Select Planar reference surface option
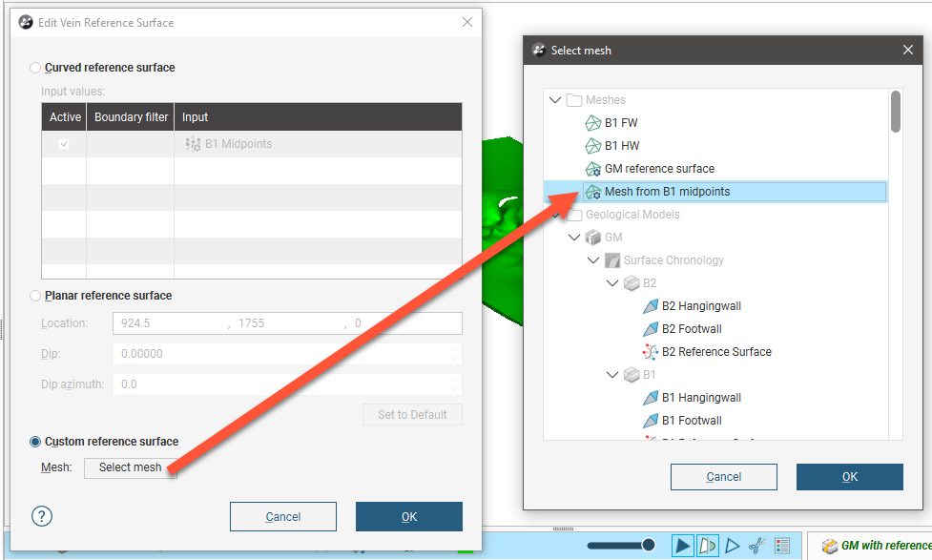The height and width of the screenshot is (560, 932). pos(36,296)
